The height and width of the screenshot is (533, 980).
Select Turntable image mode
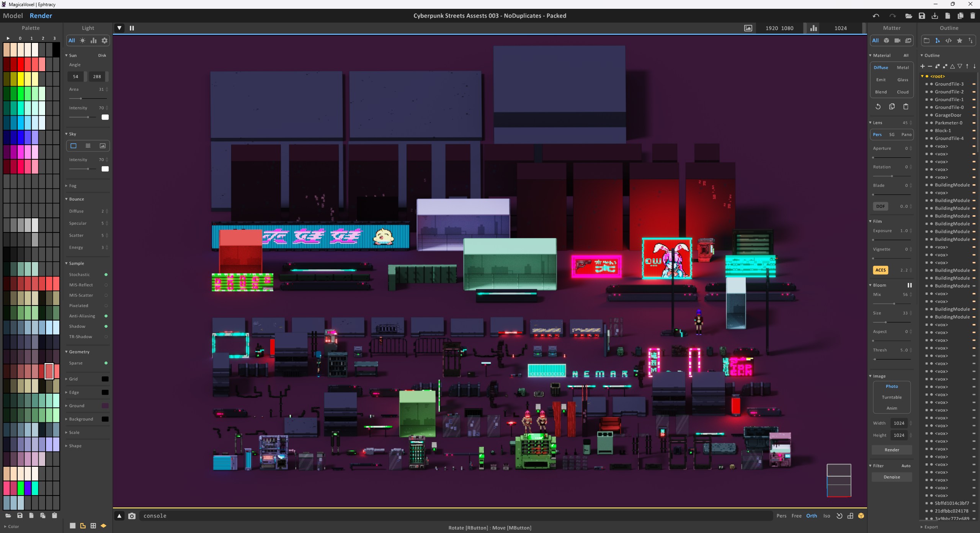point(892,397)
